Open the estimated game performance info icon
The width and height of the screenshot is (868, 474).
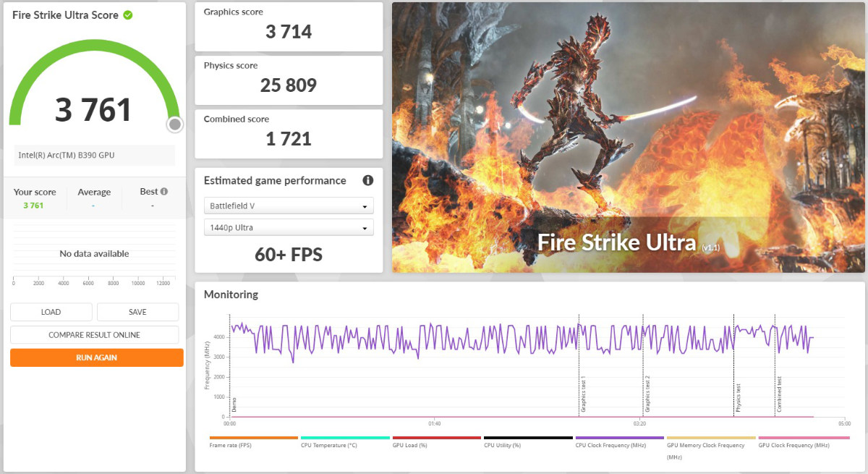click(x=367, y=180)
